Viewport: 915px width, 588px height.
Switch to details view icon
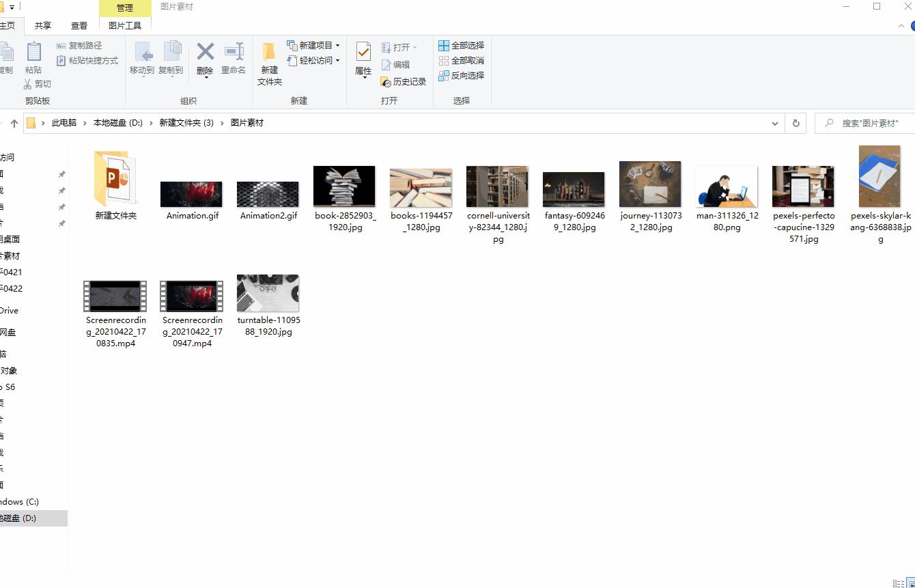pos(898,583)
